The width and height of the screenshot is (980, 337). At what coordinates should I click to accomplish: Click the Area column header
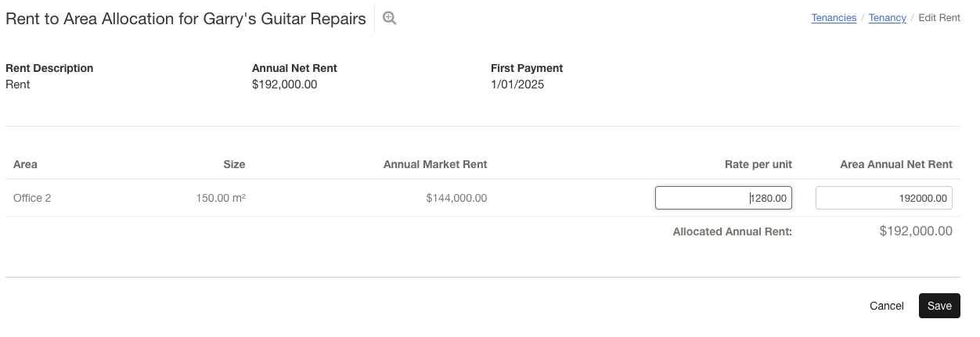25,164
